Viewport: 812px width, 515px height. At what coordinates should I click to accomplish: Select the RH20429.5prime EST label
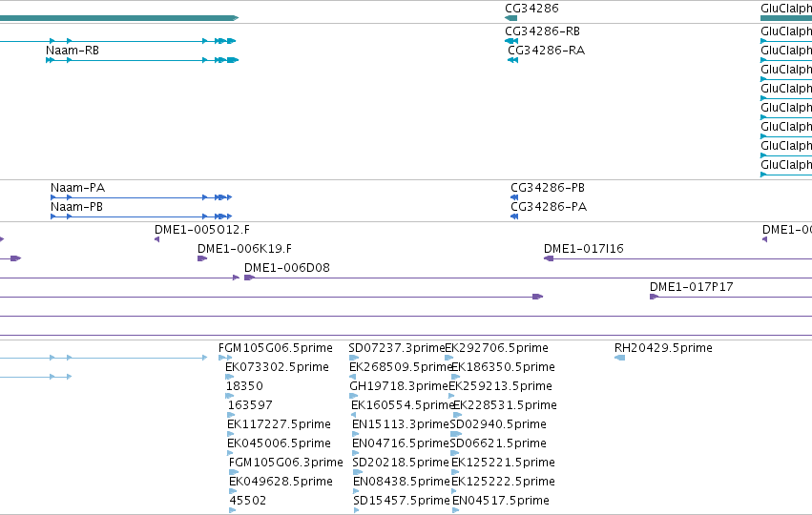click(663, 348)
